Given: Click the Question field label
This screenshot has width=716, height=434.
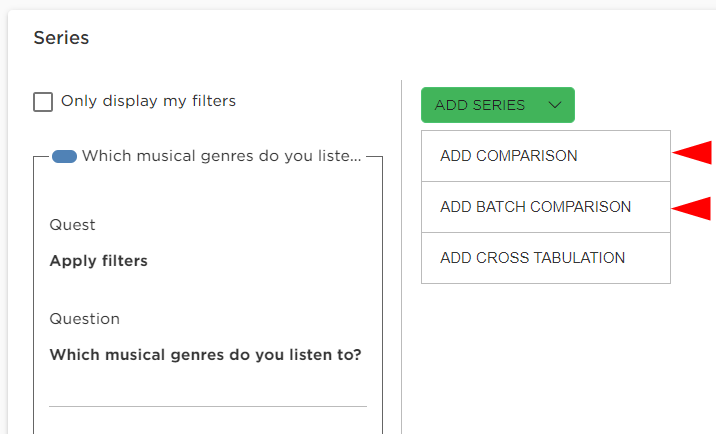Looking at the screenshot, I should 84,319.
